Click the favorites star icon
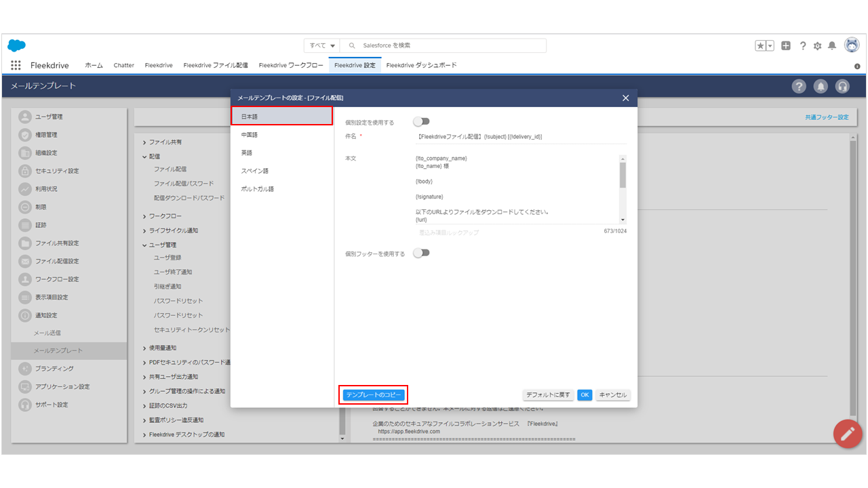 (x=761, y=45)
